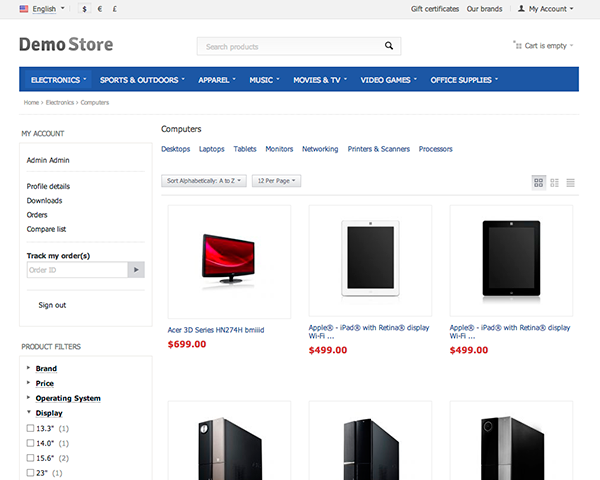Switch to compact list view icon

pyautogui.click(x=570, y=183)
